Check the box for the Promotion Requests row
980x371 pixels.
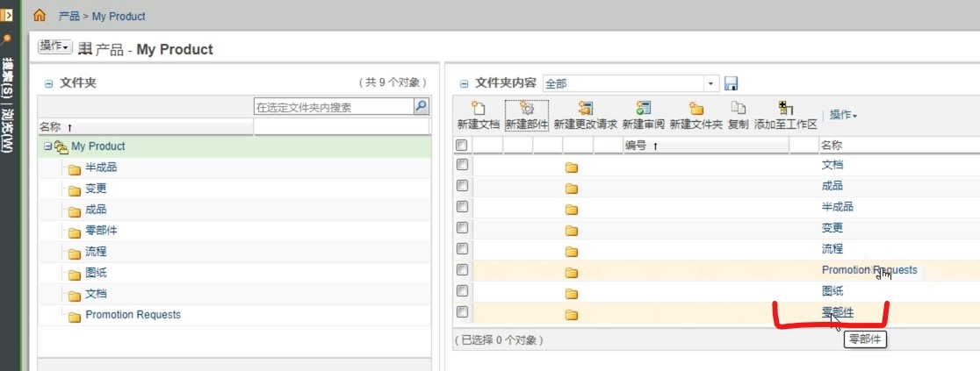[462, 270]
